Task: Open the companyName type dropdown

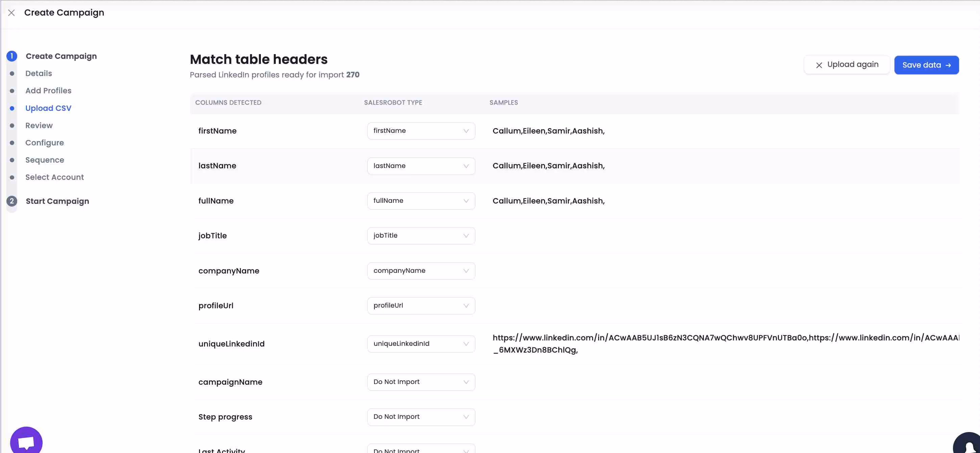Action: (421, 271)
